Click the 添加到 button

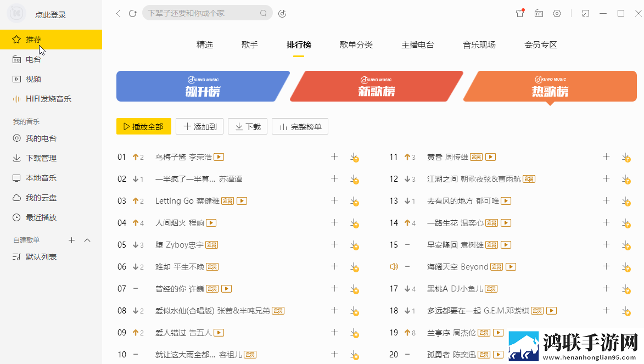click(x=200, y=126)
